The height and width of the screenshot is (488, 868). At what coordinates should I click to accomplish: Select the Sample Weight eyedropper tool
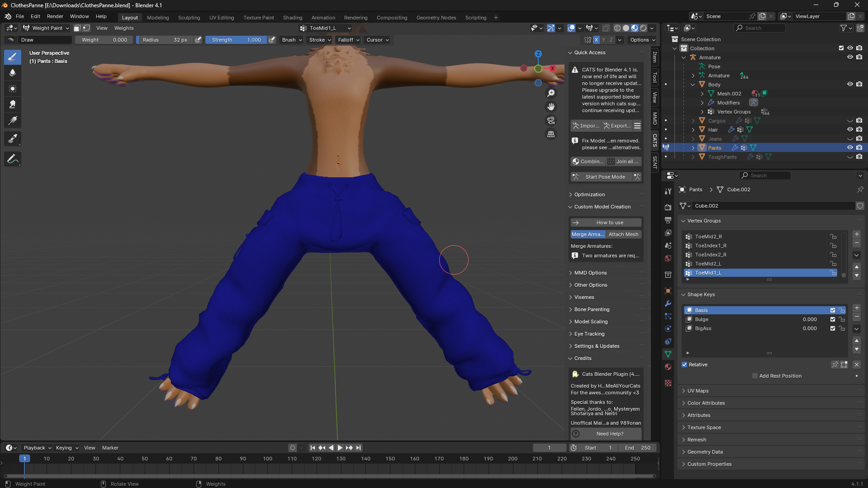point(13,139)
